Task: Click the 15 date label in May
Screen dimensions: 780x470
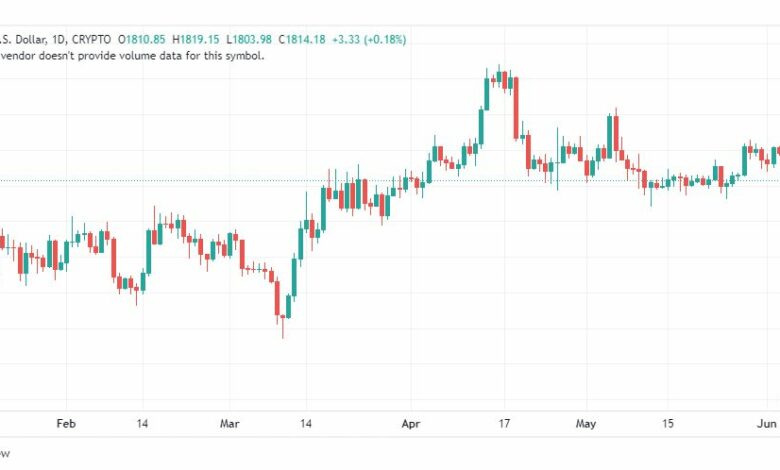Action: tap(668, 424)
